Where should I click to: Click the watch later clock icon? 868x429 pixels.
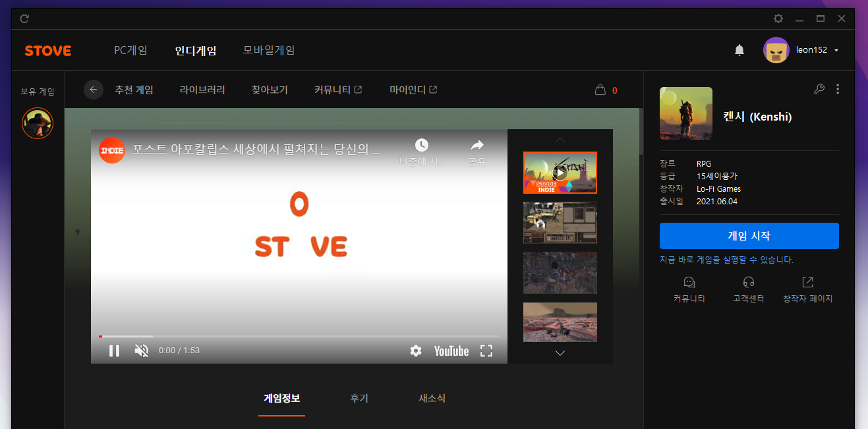tap(422, 145)
